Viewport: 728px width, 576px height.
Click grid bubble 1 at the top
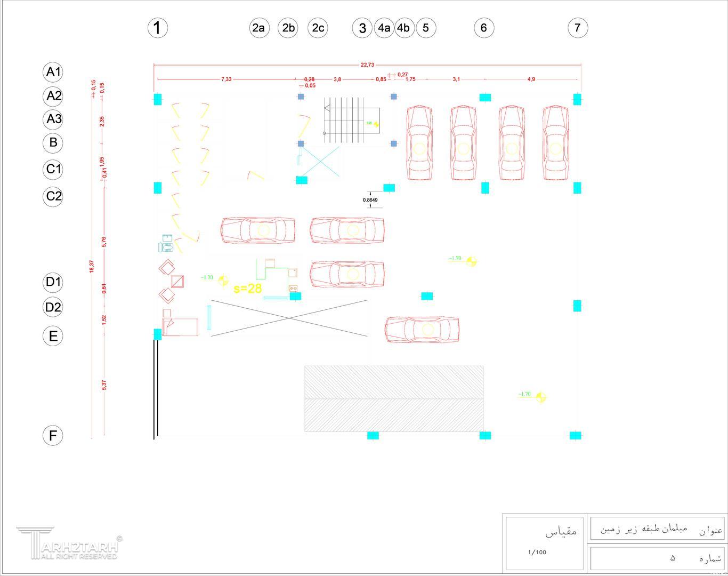pyautogui.click(x=157, y=28)
